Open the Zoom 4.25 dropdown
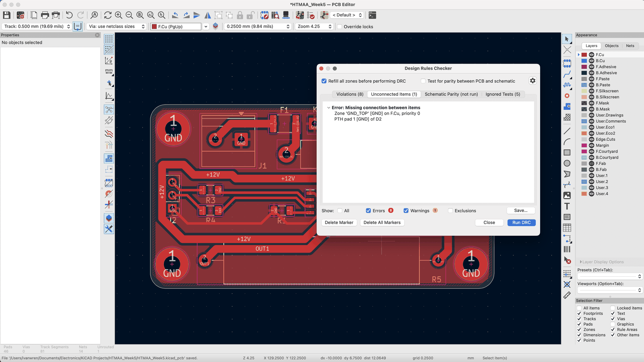The height and width of the screenshot is (362, 644). point(314,27)
